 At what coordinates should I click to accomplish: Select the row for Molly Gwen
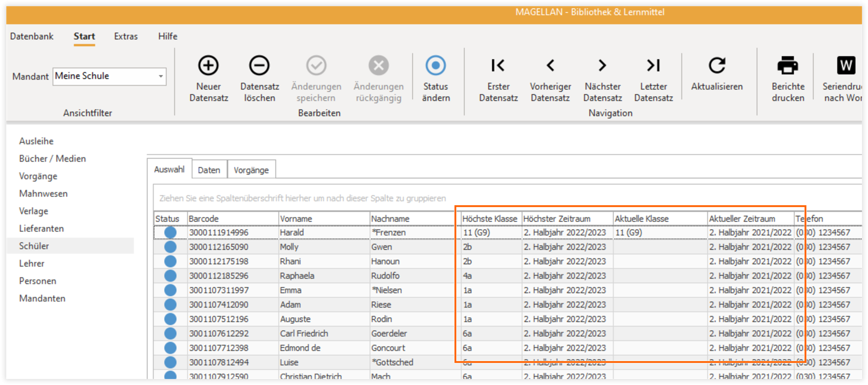(x=508, y=247)
